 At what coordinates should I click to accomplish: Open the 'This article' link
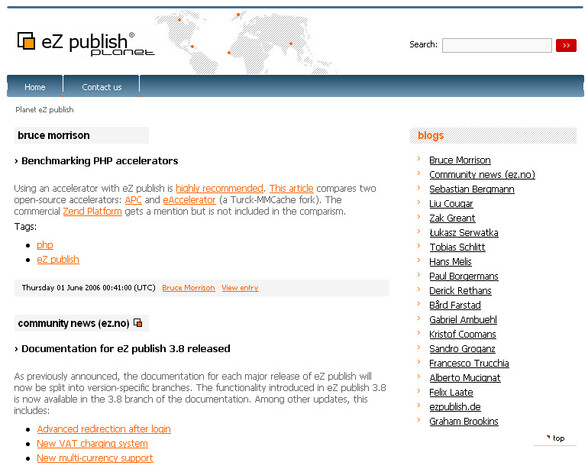(x=291, y=188)
